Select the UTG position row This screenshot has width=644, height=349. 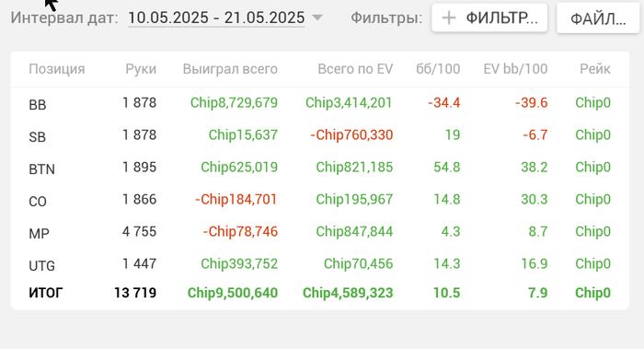pyautogui.click(x=320, y=263)
